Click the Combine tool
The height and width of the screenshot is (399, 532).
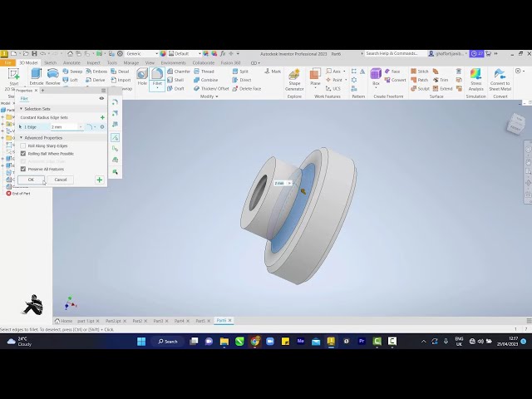[x=206, y=80]
